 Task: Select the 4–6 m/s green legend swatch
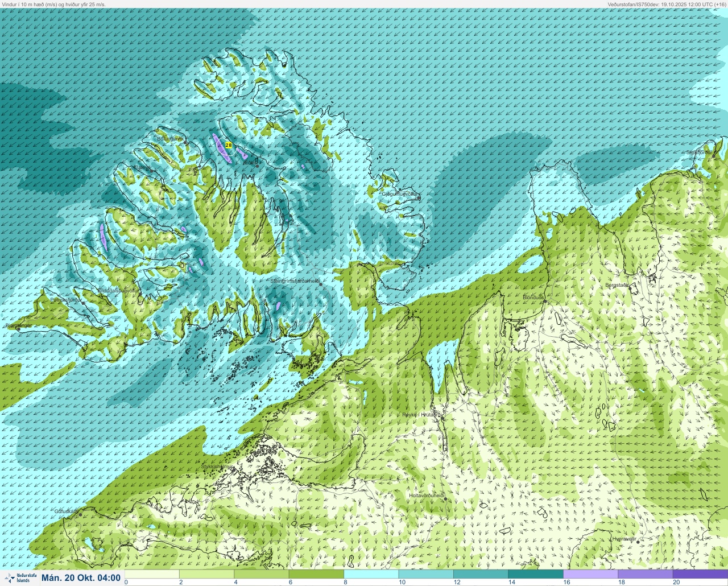coord(261,574)
